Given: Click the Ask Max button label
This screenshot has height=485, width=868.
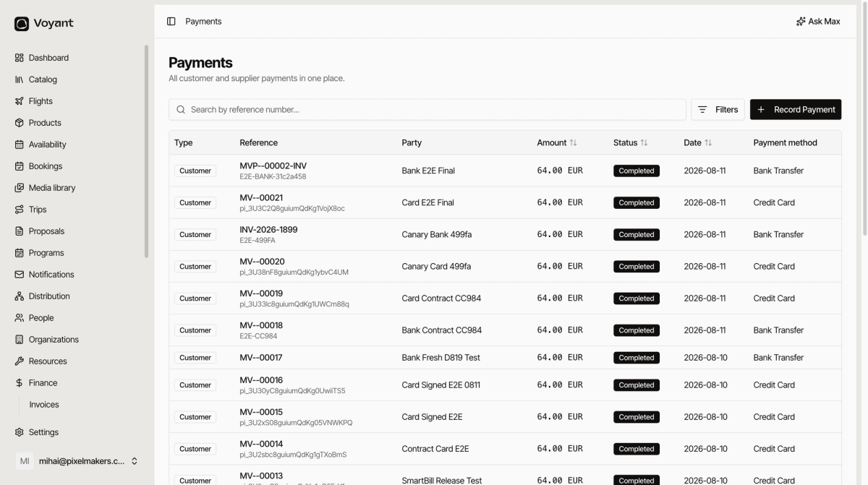Looking at the screenshot, I should [824, 22].
